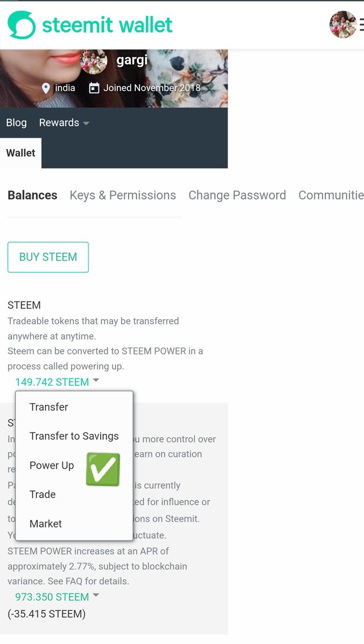Open the 149.742 STEEM balance dropdown
Image resolution: width=364 pixels, height=644 pixels.
(57, 382)
